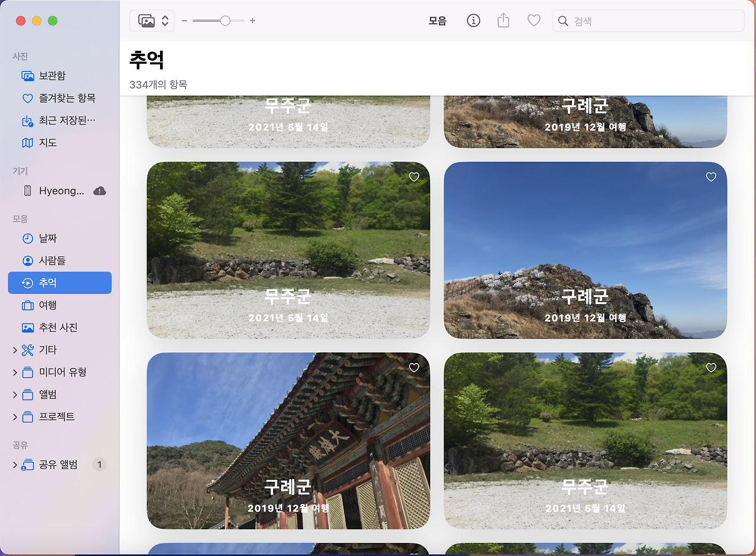756x556 pixels.
Task: Select the 프로젝트 row label
Action: tap(57, 417)
